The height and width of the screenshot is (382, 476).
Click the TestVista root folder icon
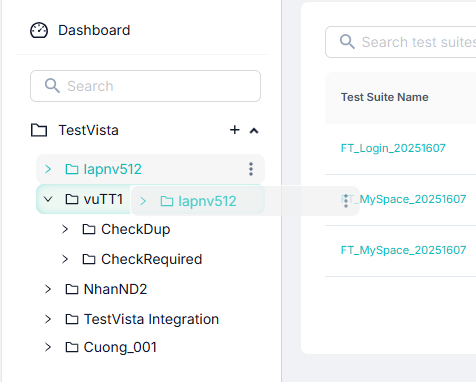[39, 130]
